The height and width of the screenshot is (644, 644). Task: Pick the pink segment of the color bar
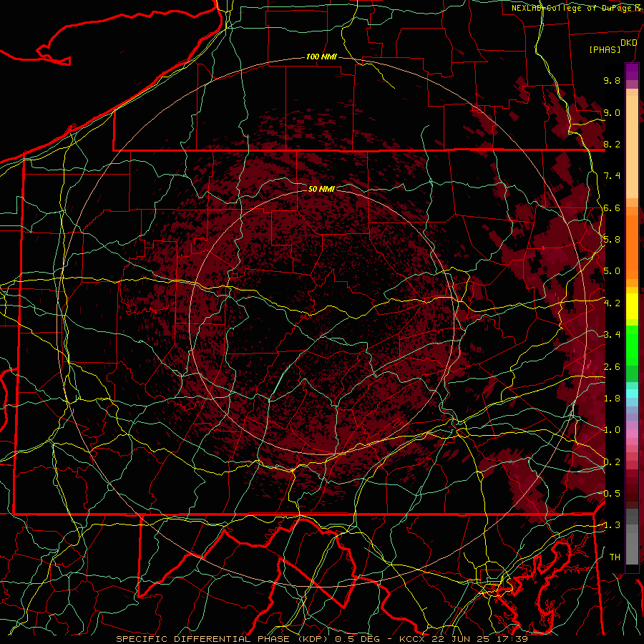point(632,432)
